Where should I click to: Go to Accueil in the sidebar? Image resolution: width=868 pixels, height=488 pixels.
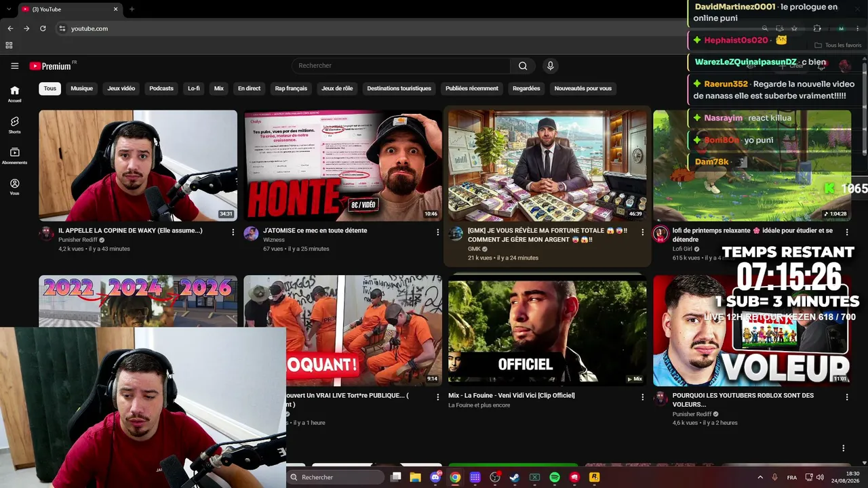click(x=14, y=94)
